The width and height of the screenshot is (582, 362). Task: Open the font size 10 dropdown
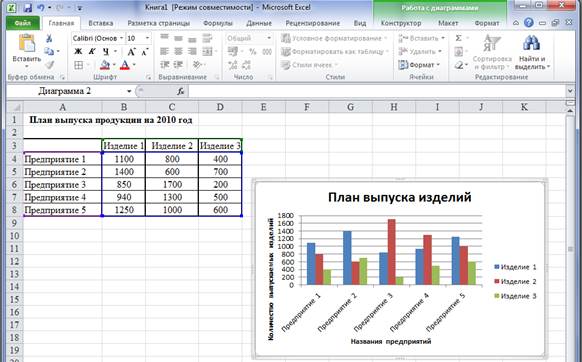pos(147,38)
